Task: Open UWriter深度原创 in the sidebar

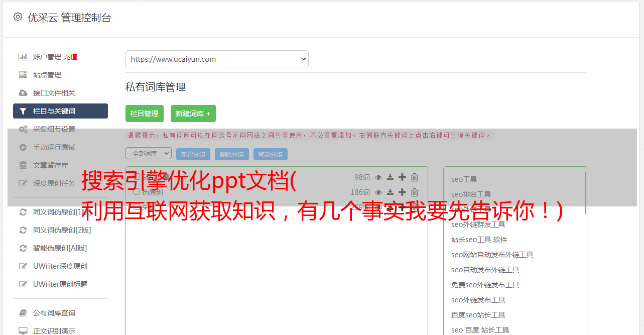Action: pos(60,266)
